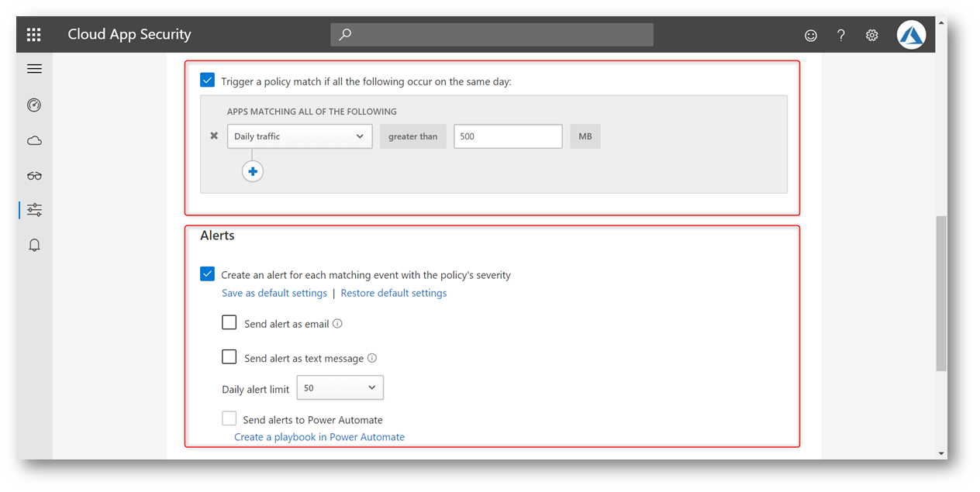This screenshot has height=492, width=980.
Task: Enable Send alert as email
Action: coord(229,322)
